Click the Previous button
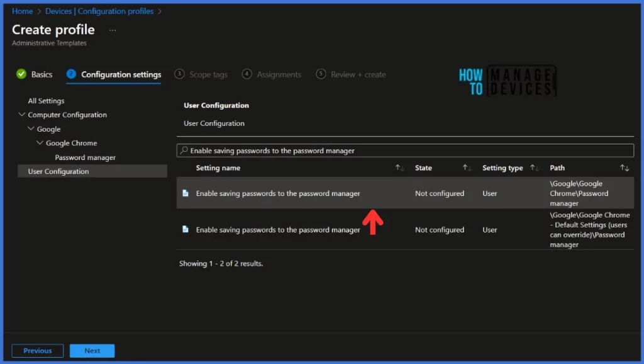 pyautogui.click(x=37, y=351)
